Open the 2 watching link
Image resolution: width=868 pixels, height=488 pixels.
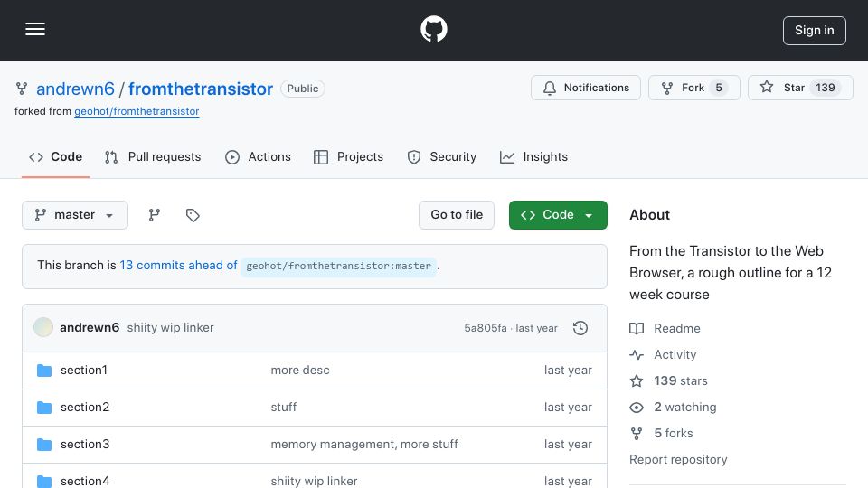(x=684, y=408)
